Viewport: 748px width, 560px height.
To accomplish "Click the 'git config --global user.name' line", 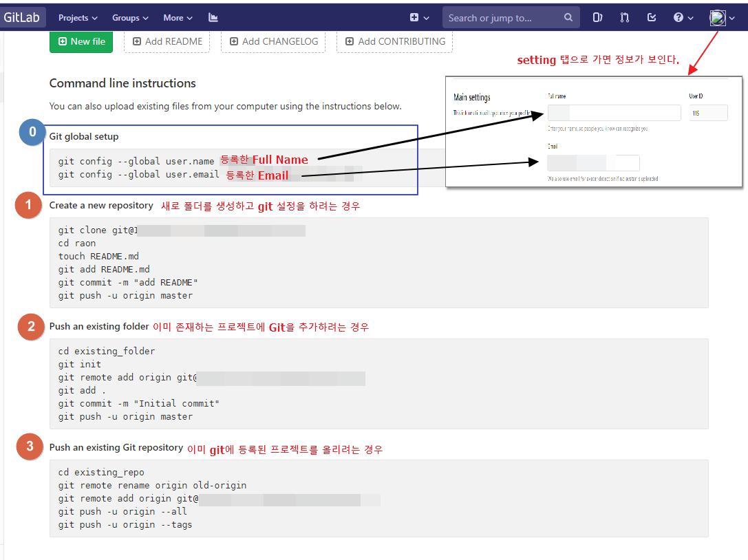I will [136, 161].
